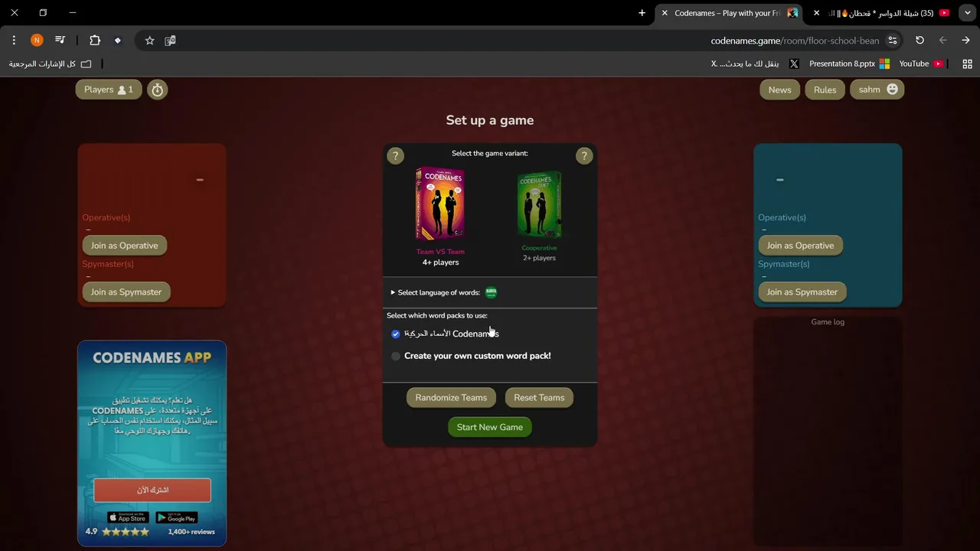
Task: Open the YouTube bookmark
Action: point(921,64)
